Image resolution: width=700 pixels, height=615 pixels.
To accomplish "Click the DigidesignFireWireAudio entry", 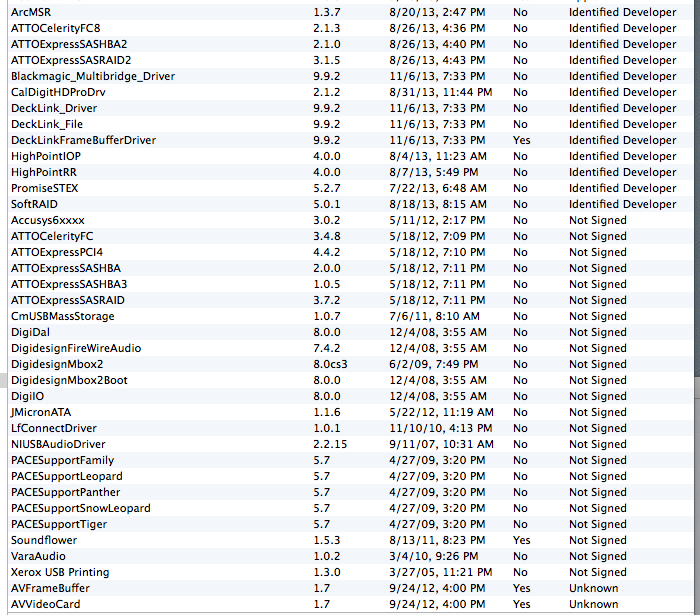I will click(x=350, y=348).
